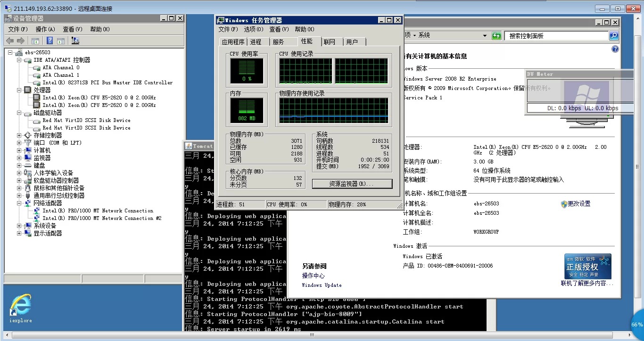Select Intel(R) PRO/1000 MT Network Connection #2

click(x=102, y=218)
